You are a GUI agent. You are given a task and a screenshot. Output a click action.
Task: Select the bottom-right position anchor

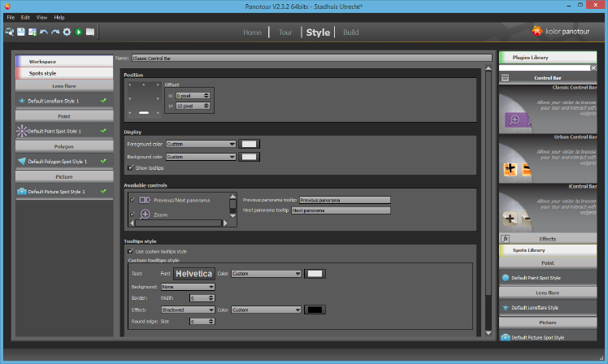pyautogui.click(x=158, y=113)
